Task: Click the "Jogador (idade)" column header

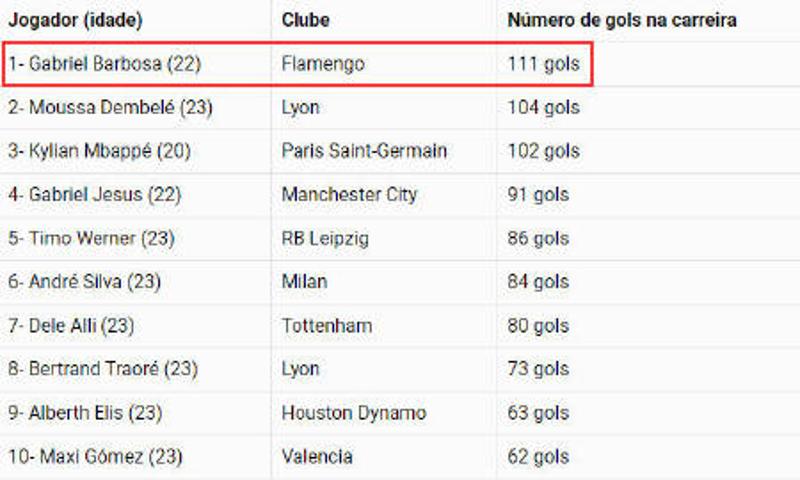Action: 76,20
